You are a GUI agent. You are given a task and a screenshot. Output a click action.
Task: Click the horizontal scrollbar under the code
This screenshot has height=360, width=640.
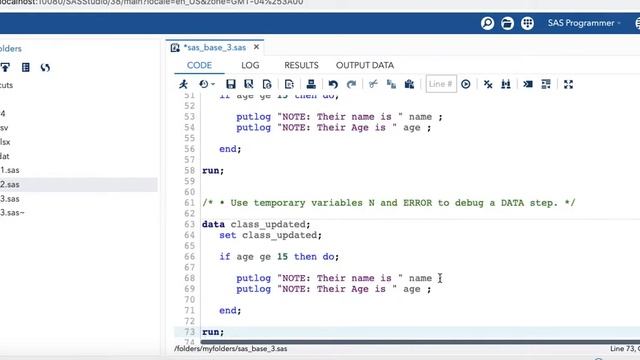(x=420, y=342)
